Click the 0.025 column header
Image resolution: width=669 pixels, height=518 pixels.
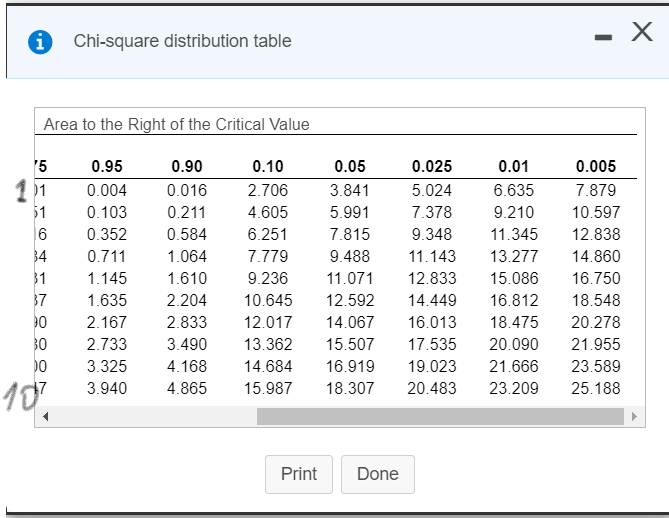point(432,166)
